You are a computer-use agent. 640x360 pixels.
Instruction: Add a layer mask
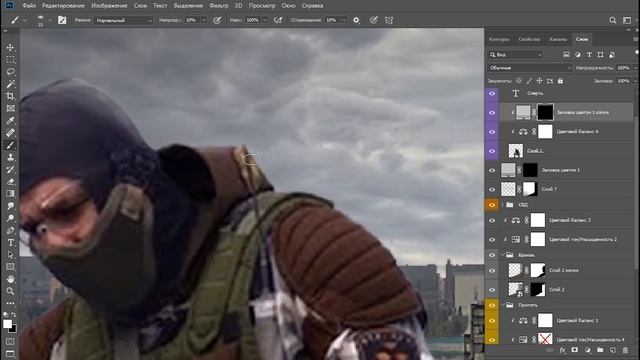(575, 350)
